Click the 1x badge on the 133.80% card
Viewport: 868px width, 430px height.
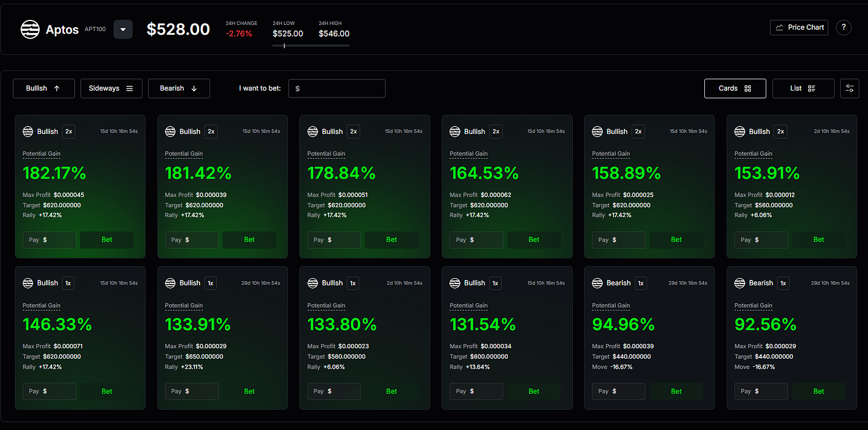(353, 283)
